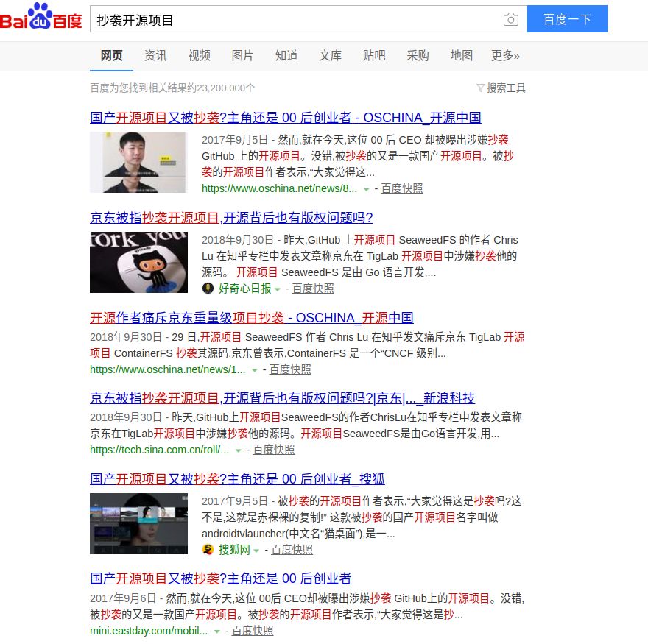The width and height of the screenshot is (648, 644).
Task: Click the Baidu logo
Action: click(x=41, y=16)
